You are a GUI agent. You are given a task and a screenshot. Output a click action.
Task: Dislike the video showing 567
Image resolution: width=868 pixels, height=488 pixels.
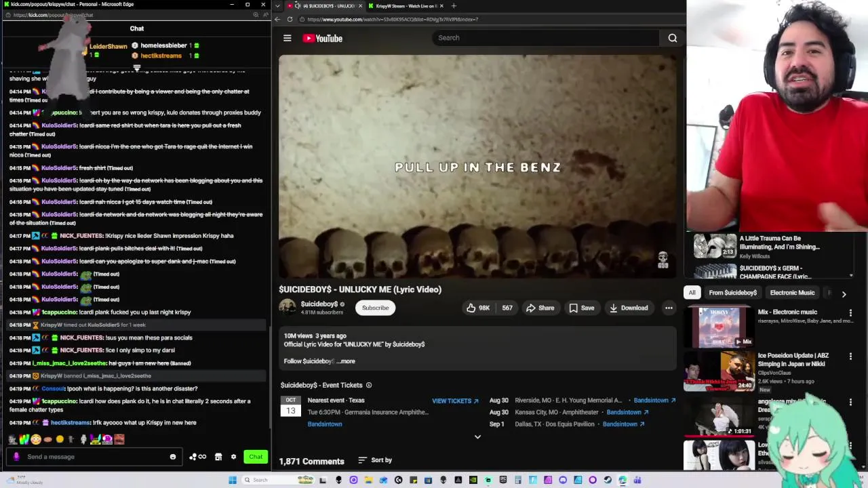[507, 308]
